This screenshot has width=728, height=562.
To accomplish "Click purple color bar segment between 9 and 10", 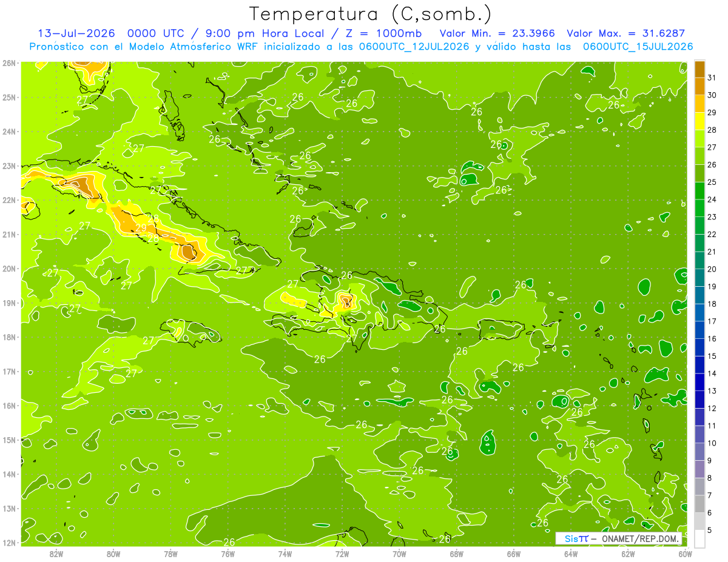I will [699, 452].
